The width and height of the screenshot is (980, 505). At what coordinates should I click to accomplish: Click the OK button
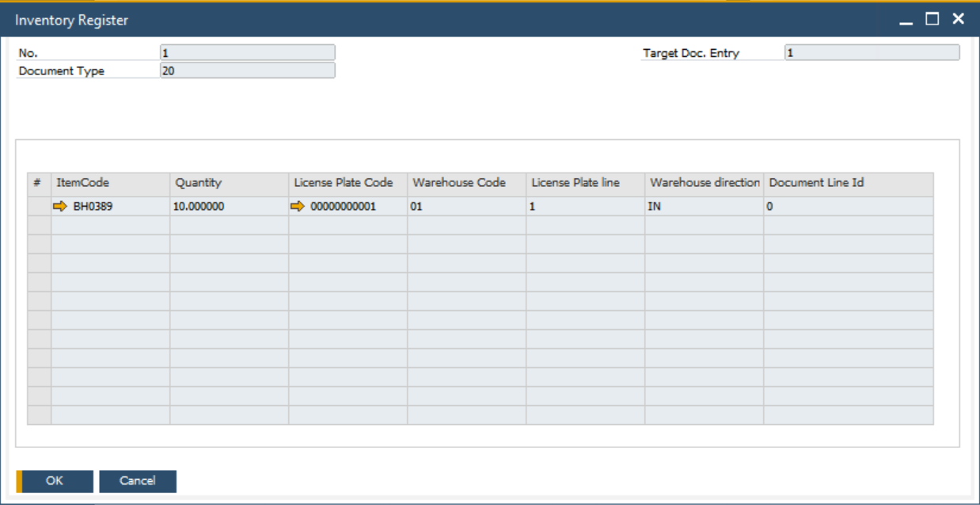point(55,480)
